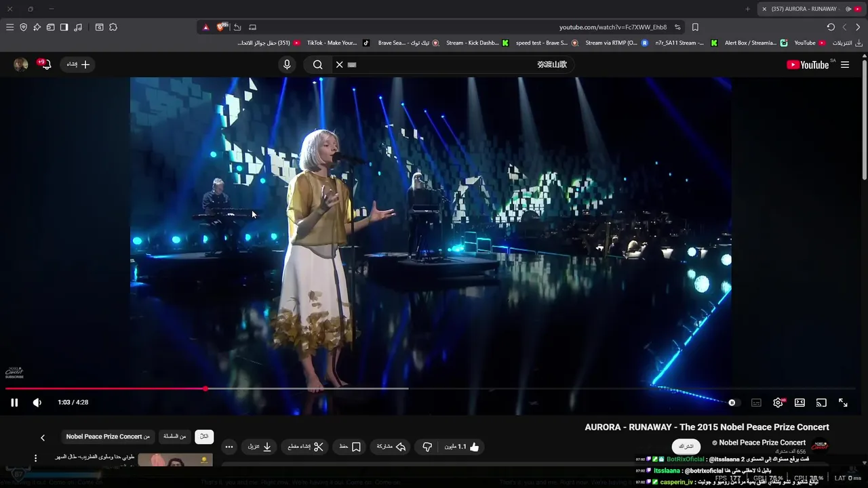Run search with magnifier button
Viewport: 868px width, 488px height.
[x=318, y=64]
